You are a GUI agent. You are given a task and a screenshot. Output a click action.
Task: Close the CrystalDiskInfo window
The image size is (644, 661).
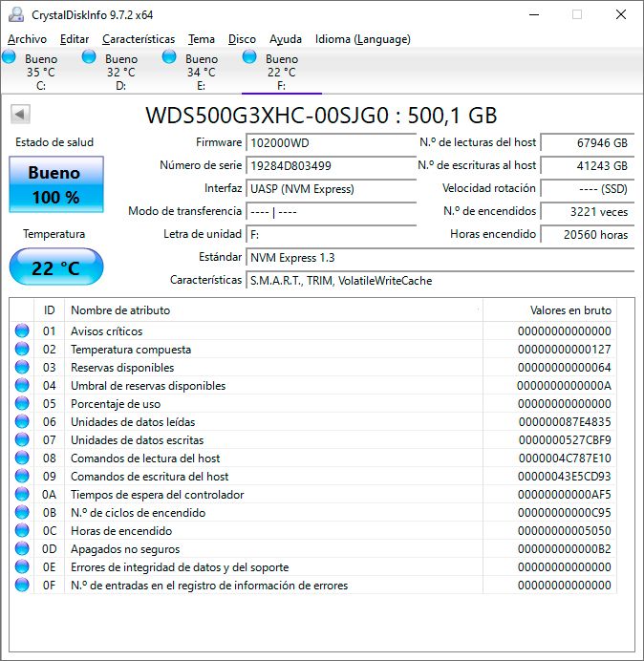(x=621, y=14)
